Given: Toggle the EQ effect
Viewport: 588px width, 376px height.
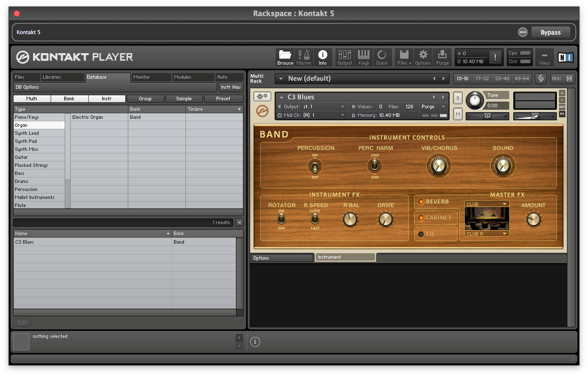Looking at the screenshot, I should (x=421, y=234).
